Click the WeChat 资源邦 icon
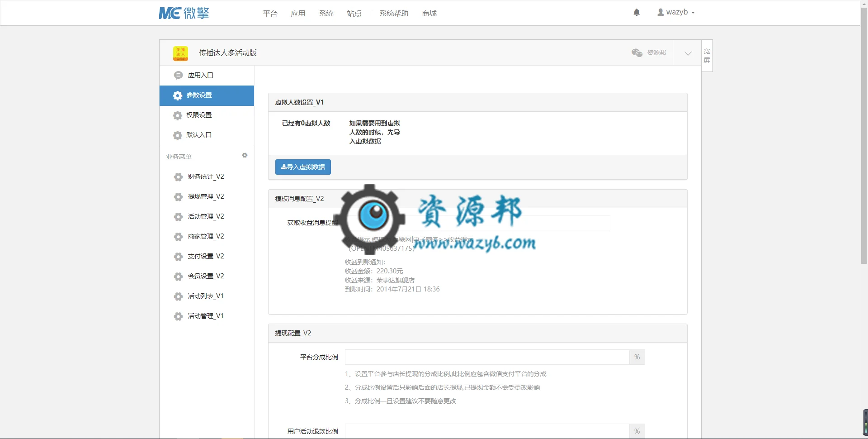This screenshot has height=439, width=868. (x=637, y=52)
